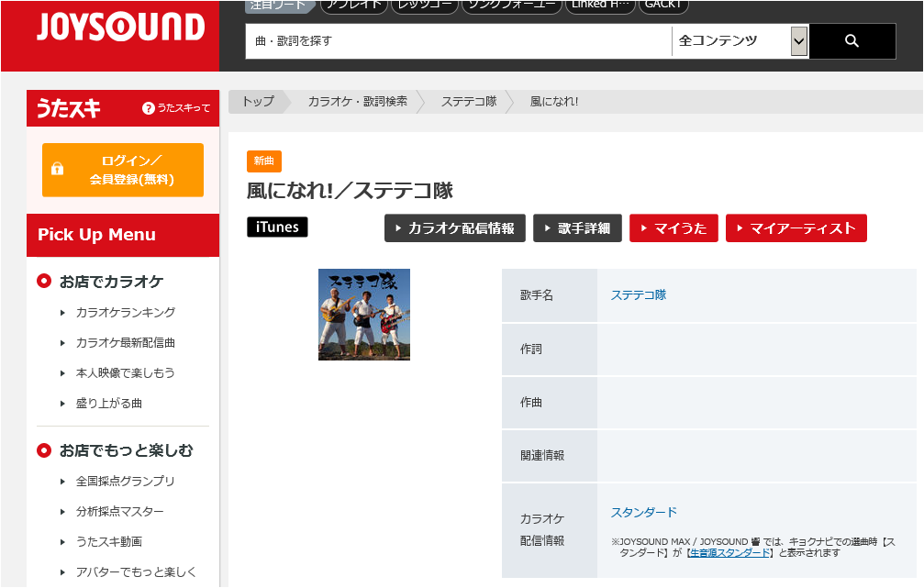Click the 作詞 table label
Viewport: 924px width, 588px height.
[531, 349]
